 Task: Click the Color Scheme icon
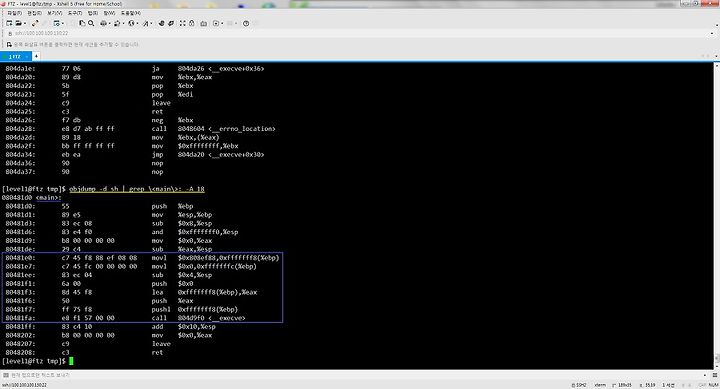(117, 23)
